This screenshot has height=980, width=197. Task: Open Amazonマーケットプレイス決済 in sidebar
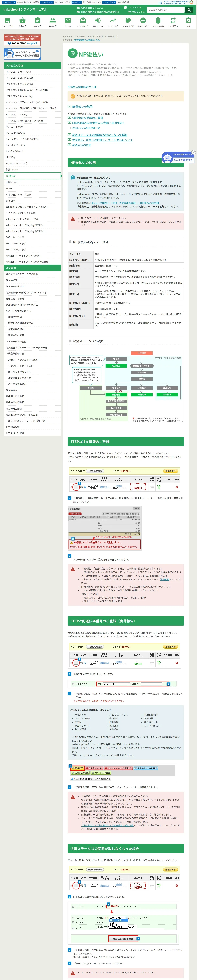pyautogui.click(x=32, y=256)
